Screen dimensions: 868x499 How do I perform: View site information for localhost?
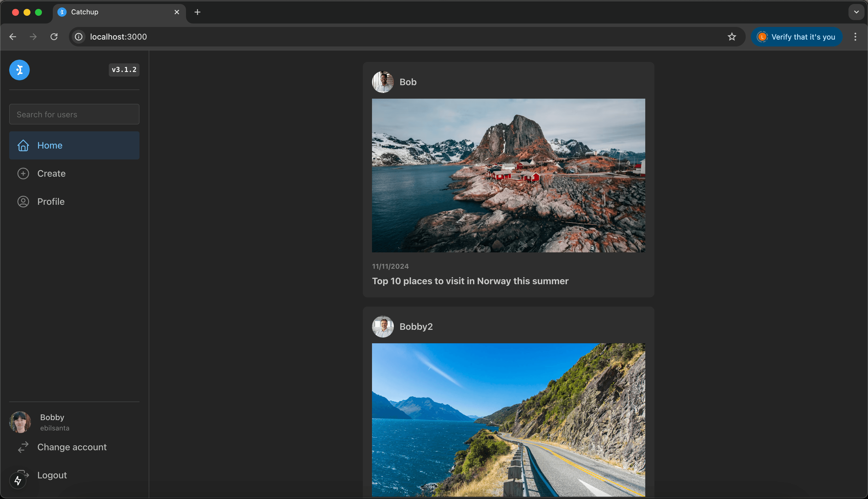click(79, 37)
